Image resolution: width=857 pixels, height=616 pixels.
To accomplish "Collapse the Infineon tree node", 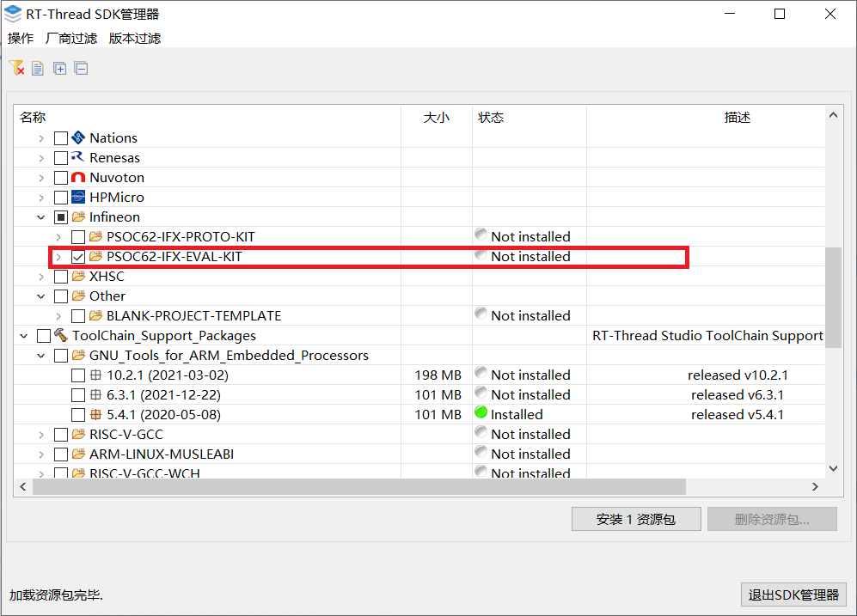I will point(41,217).
